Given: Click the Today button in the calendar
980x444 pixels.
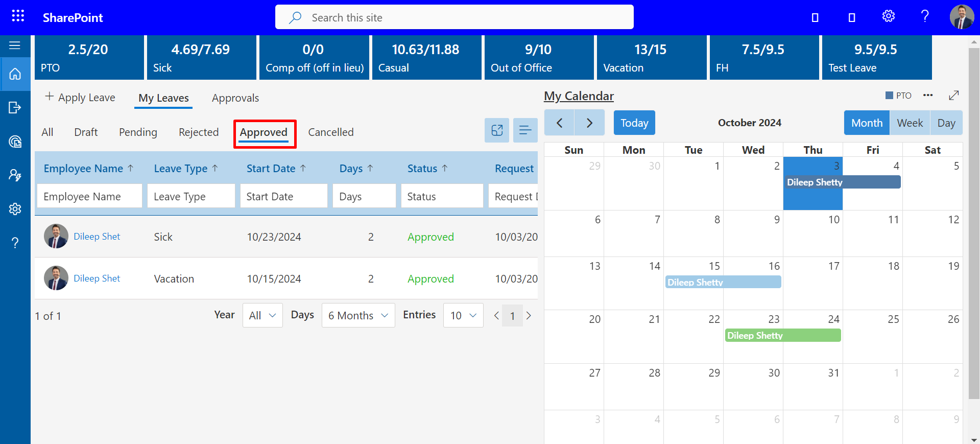Looking at the screenshot, I should point(634,123).
